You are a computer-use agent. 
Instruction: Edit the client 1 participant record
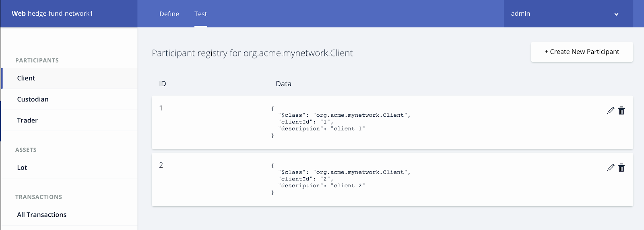611,110
